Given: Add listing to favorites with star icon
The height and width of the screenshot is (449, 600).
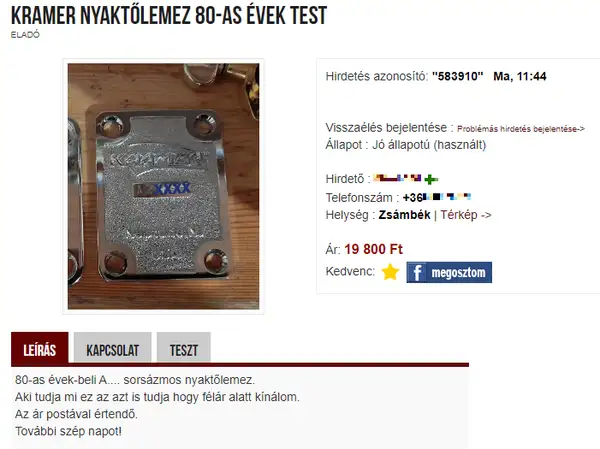Looking at the screenshot, I should (390, 272).
